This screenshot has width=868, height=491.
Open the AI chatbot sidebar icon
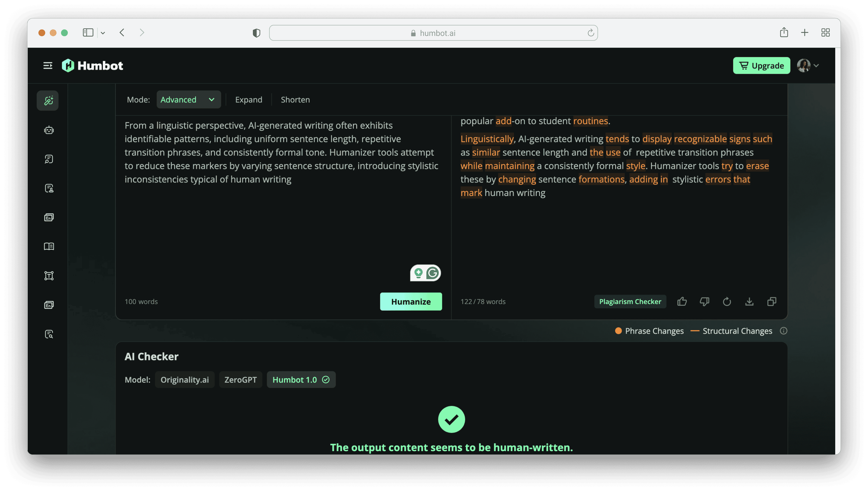[49, 130]
